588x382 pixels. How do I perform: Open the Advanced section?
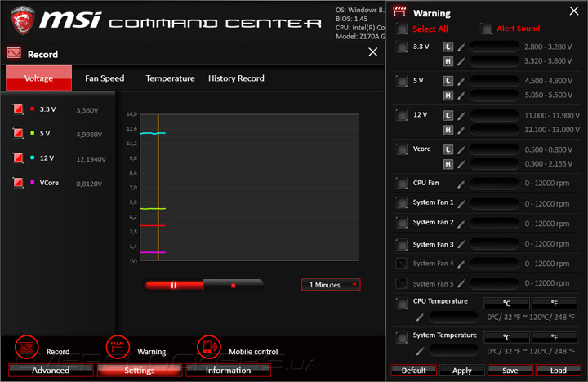coord(51,370)
